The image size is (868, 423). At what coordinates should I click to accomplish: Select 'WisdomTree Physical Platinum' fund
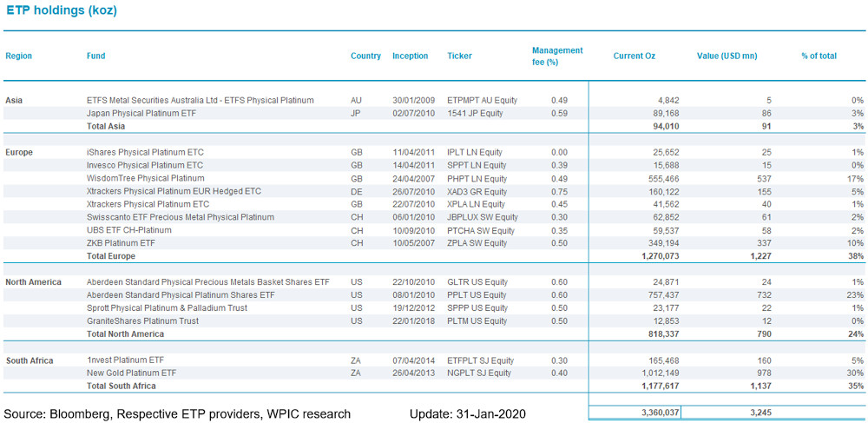(146, 178)
